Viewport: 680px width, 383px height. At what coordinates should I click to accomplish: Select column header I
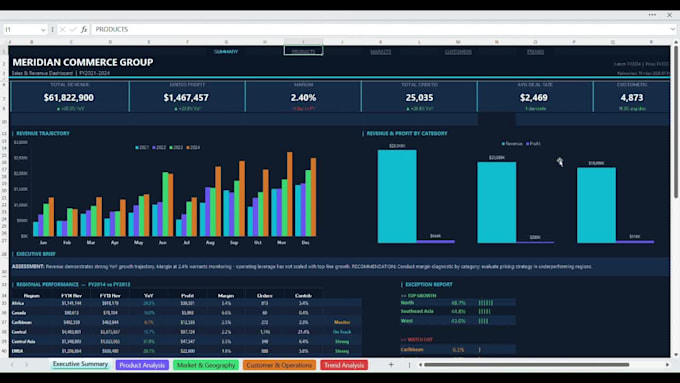tap(303, 42)
